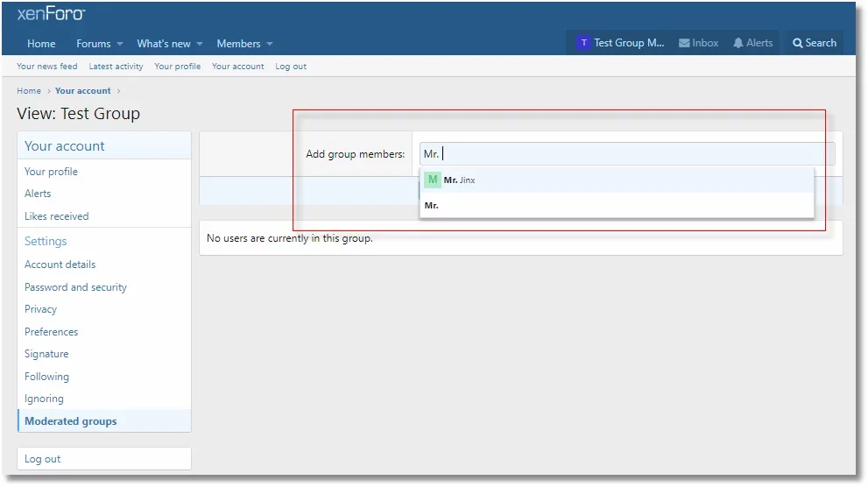
Task: Click Latest activity link
Action: (x=116, y=67)
